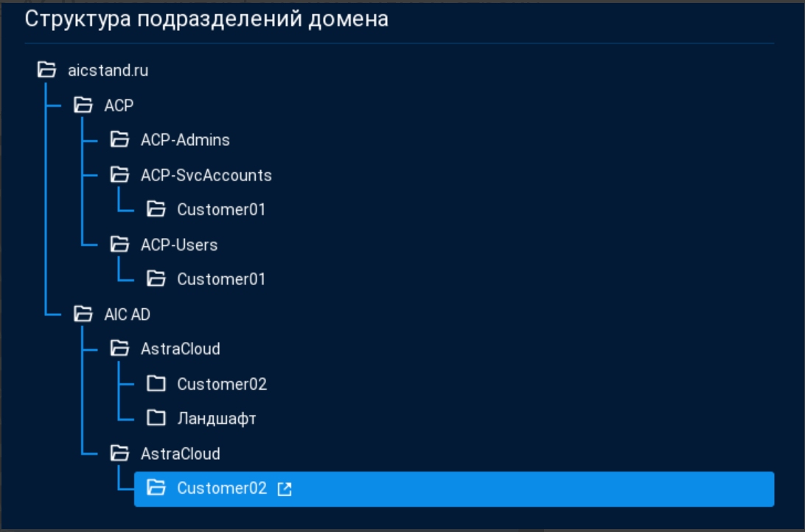Click the open folder icon beside ACP-Admins
Image resolution: width=805 pixels, height=532 pixels.
pos(119,140)
